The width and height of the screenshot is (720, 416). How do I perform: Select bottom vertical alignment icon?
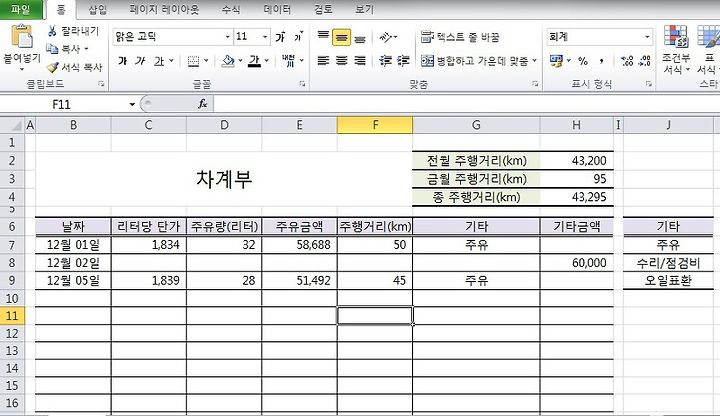360,37
